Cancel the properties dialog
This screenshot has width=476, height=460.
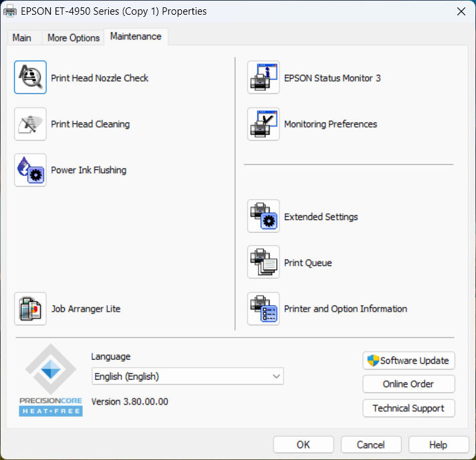(x=371, y=445)
